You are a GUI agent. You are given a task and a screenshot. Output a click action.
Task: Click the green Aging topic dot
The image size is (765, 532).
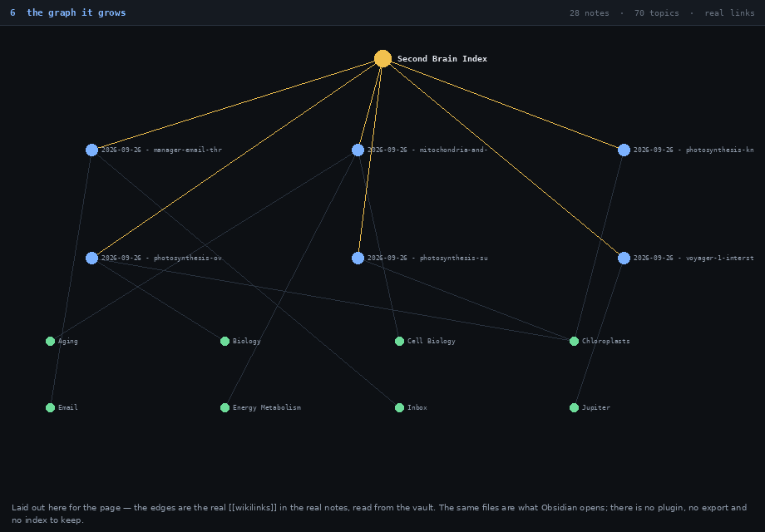[x=50, y=342]
